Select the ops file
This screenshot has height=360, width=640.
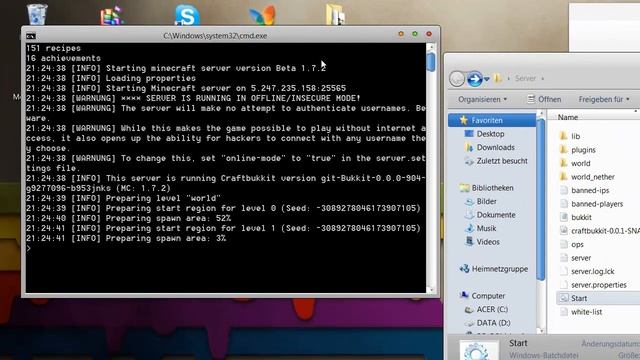577,244
